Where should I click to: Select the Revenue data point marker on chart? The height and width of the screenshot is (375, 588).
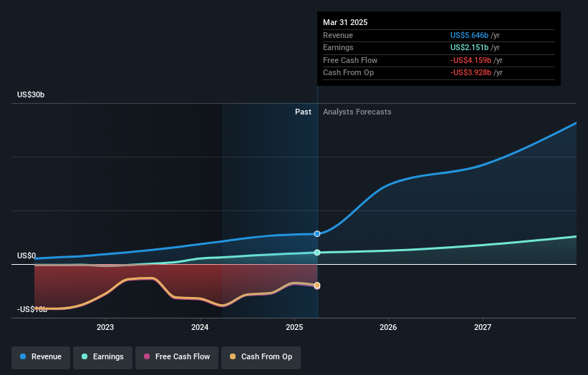click(x=317, y=234)
